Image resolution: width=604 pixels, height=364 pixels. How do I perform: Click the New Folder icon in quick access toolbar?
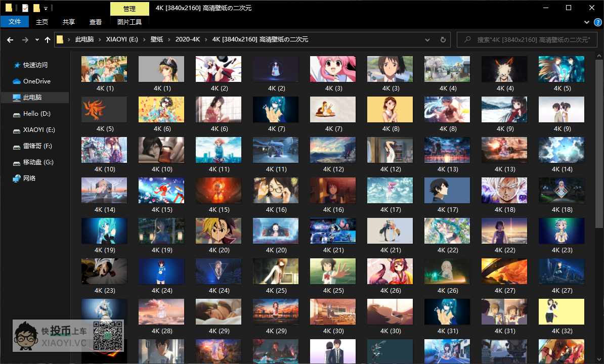pyautogui.click(x=36, y=8)
